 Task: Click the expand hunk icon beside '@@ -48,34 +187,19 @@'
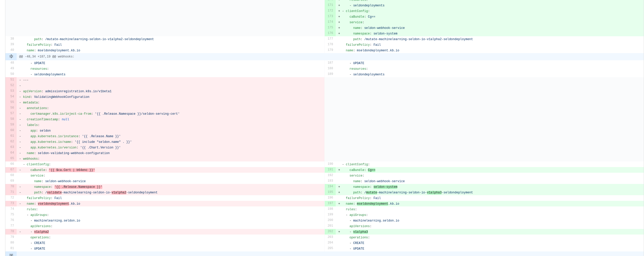[11, 56]
